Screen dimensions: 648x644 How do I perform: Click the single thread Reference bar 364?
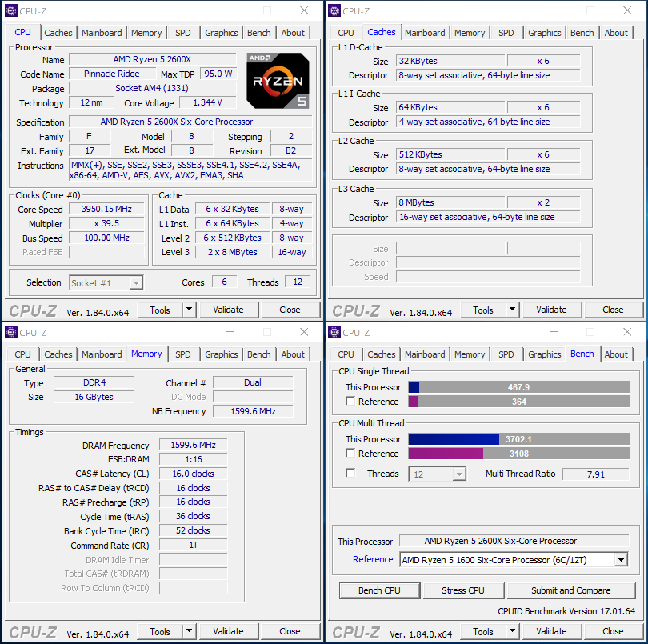pyautogui.click(x=518, y=402)
